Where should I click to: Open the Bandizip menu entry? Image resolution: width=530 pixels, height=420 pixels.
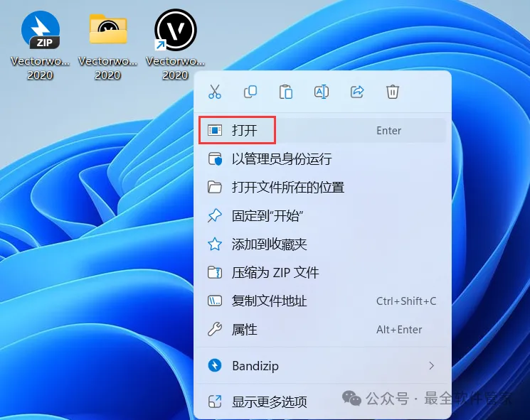[322, 366]
